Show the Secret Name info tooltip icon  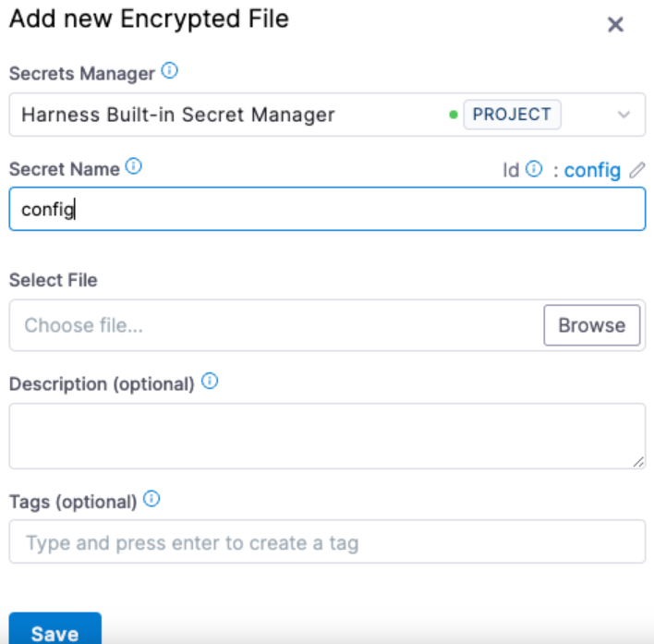point(133,167)
